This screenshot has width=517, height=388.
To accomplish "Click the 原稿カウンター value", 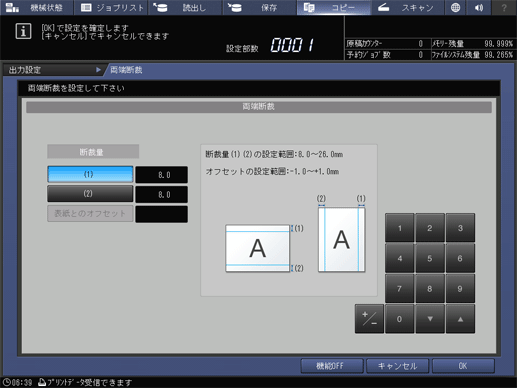I will 421,44.
